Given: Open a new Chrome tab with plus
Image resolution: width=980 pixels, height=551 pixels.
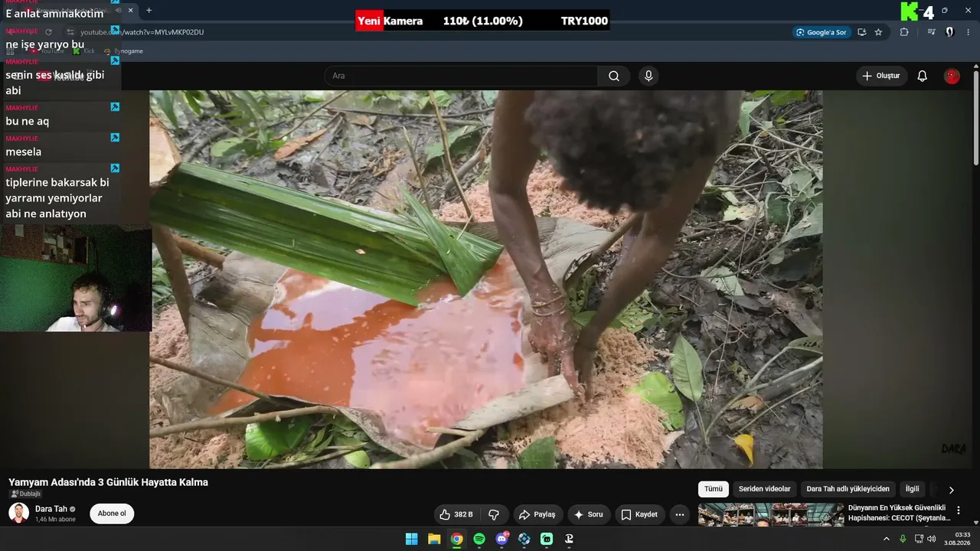Looking at the screenshot, I should (x=149, y=11).
